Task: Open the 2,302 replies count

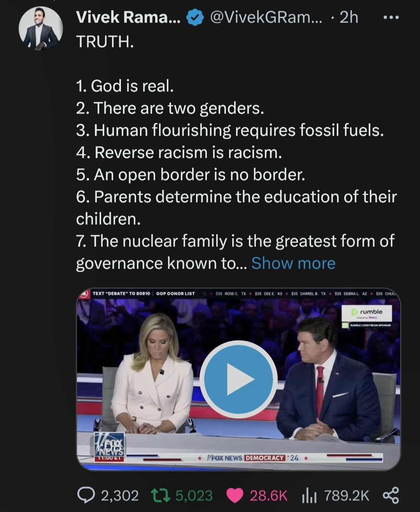Action: [120, 496]
